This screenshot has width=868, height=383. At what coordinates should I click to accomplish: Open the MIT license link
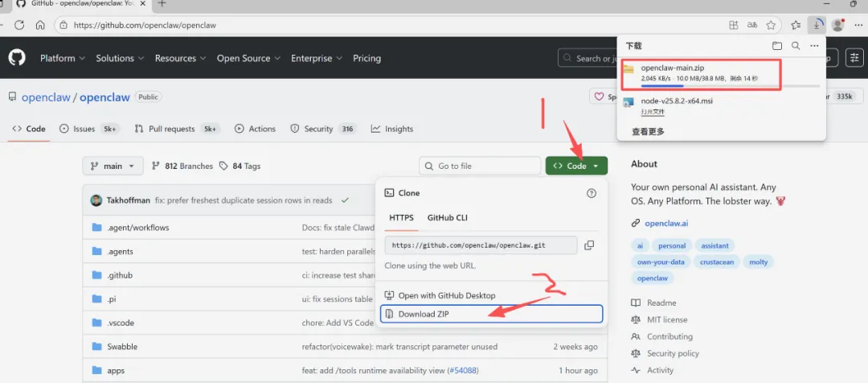click(667, 319)
